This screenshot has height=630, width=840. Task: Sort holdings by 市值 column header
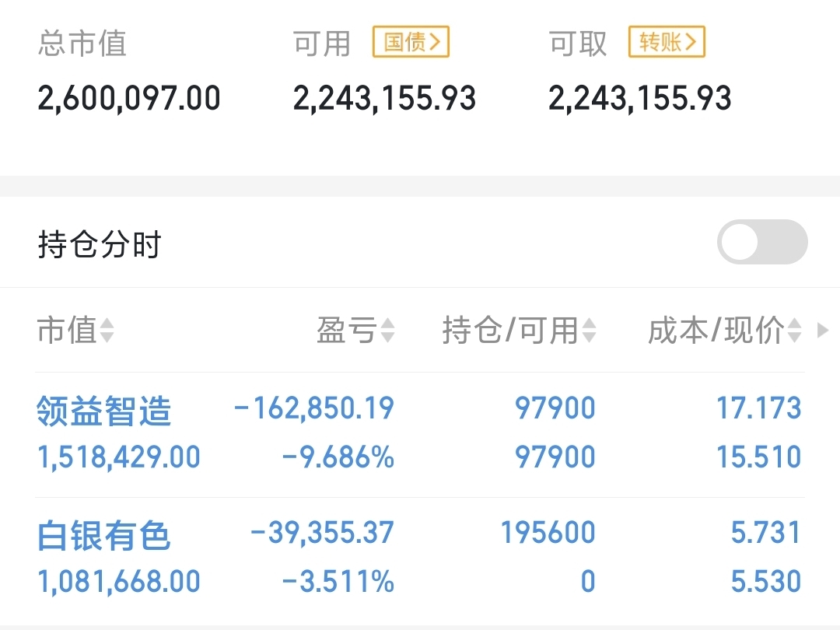(x=75, y=330)
